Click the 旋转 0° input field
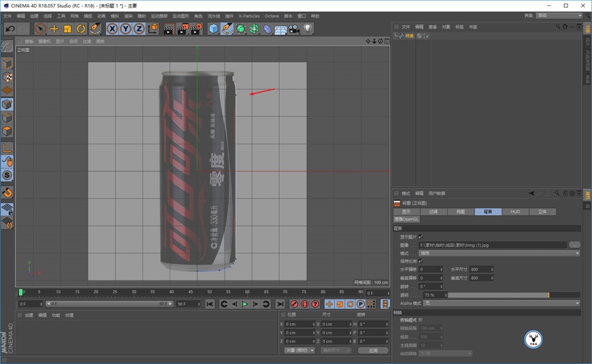 tap(431, 286)
